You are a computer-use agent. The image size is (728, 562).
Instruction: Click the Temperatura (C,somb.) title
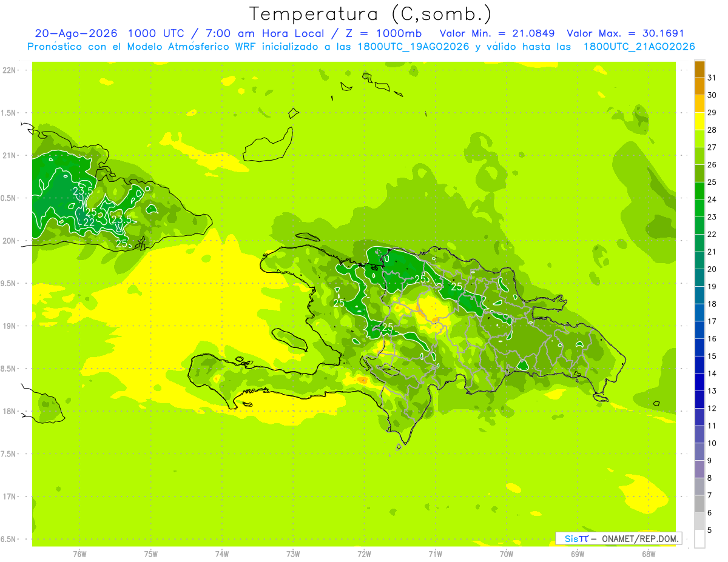(x=371, y=13)
